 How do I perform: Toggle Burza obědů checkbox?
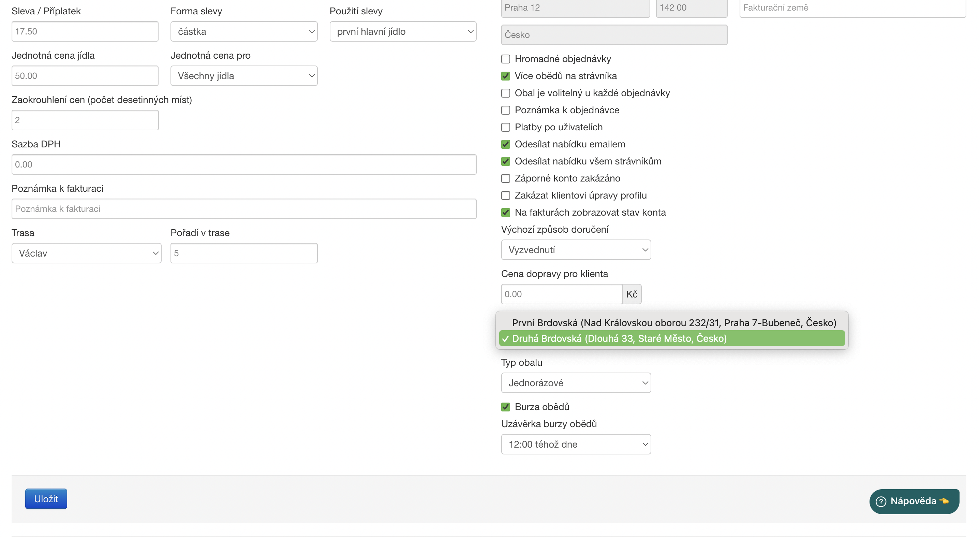point(506,407)
